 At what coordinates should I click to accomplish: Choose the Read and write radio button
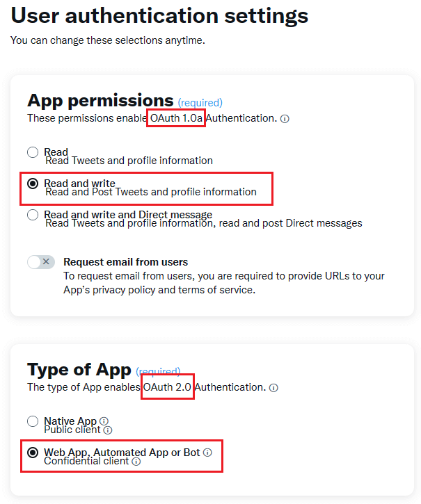click(x=33, y=184)
